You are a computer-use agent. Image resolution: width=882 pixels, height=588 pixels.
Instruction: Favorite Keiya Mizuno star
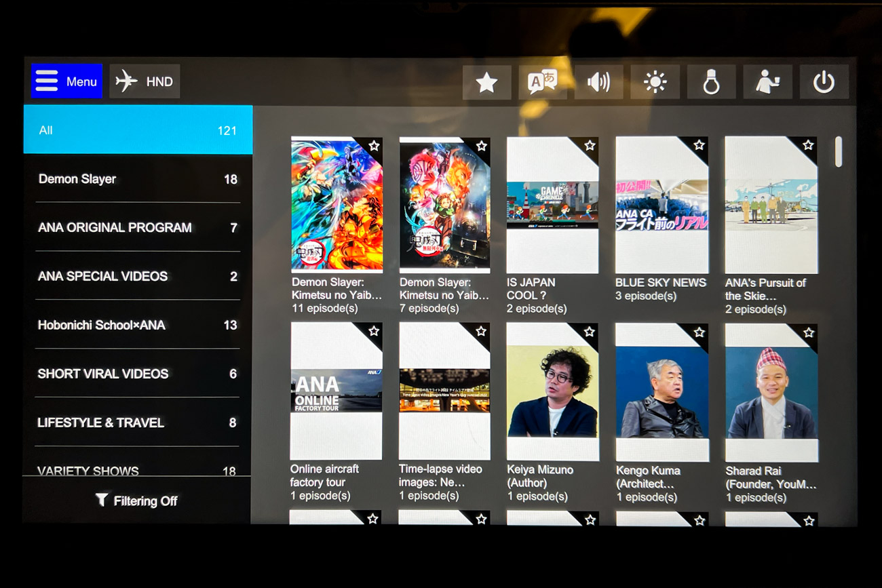pos(589,332)
